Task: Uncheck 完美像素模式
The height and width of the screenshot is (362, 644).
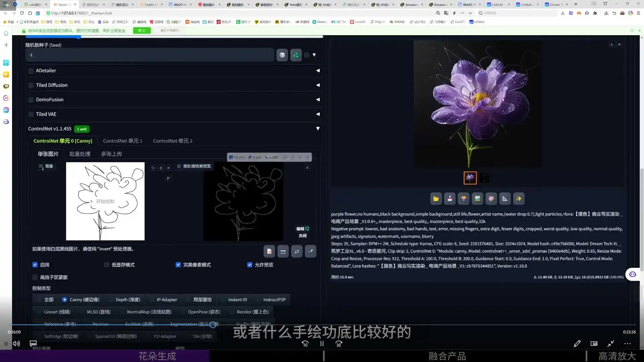Action: coord(178,265)
